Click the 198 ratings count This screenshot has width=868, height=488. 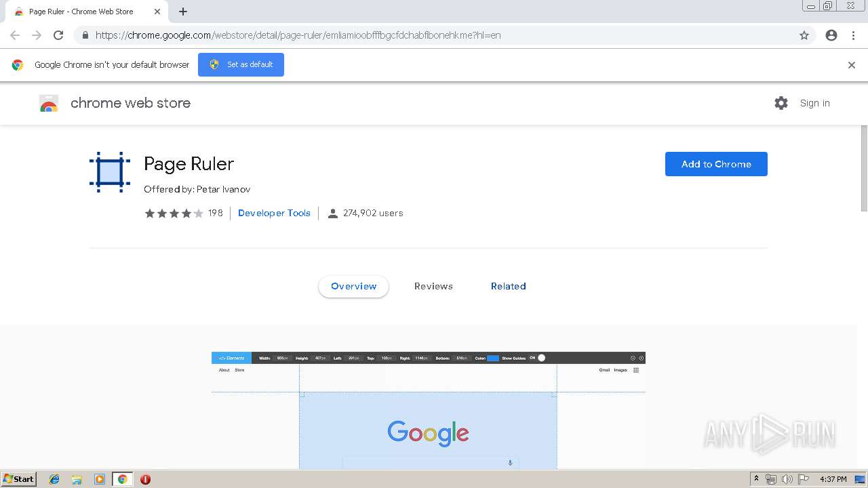(216, 213)
